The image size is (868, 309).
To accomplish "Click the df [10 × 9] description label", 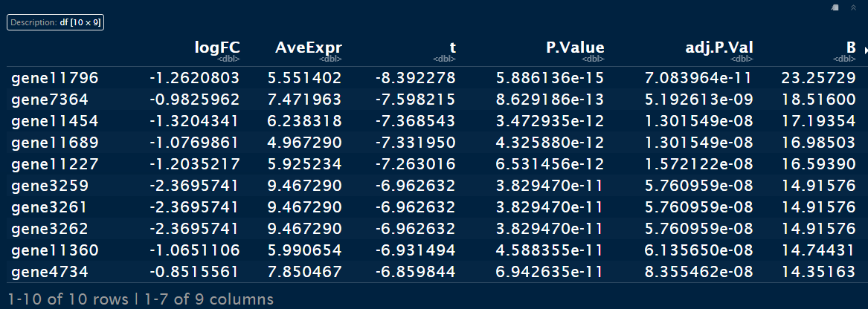I will [55, 22].
